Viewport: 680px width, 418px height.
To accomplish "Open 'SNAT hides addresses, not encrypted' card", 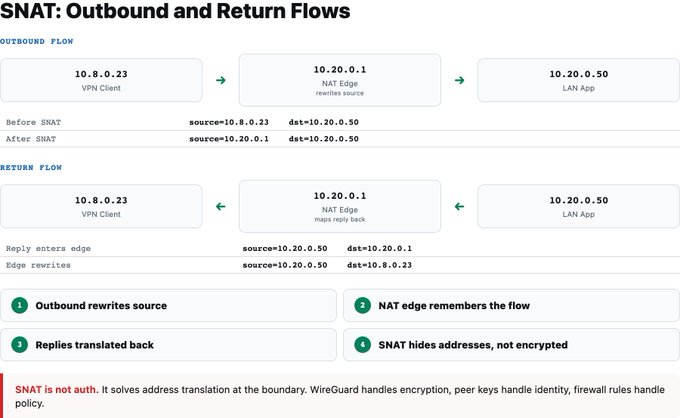I will point(511,345).
